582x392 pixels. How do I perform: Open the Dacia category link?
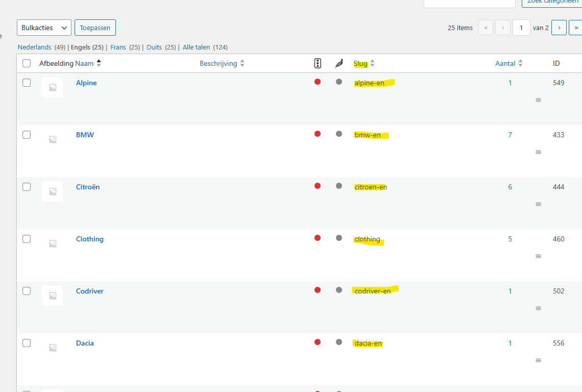[85, 343]
